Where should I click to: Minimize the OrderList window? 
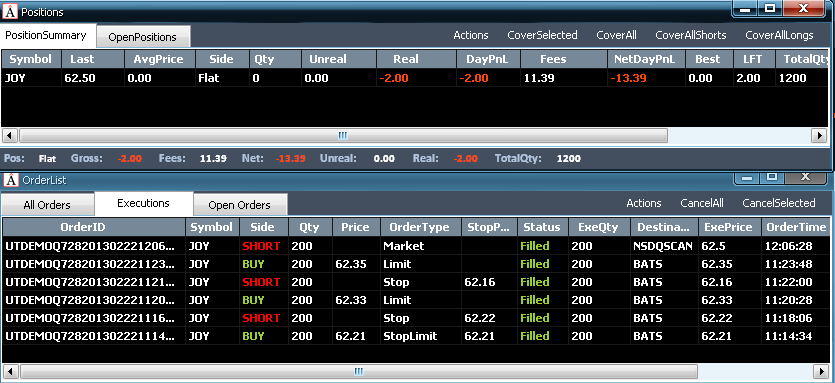point(747,178)
